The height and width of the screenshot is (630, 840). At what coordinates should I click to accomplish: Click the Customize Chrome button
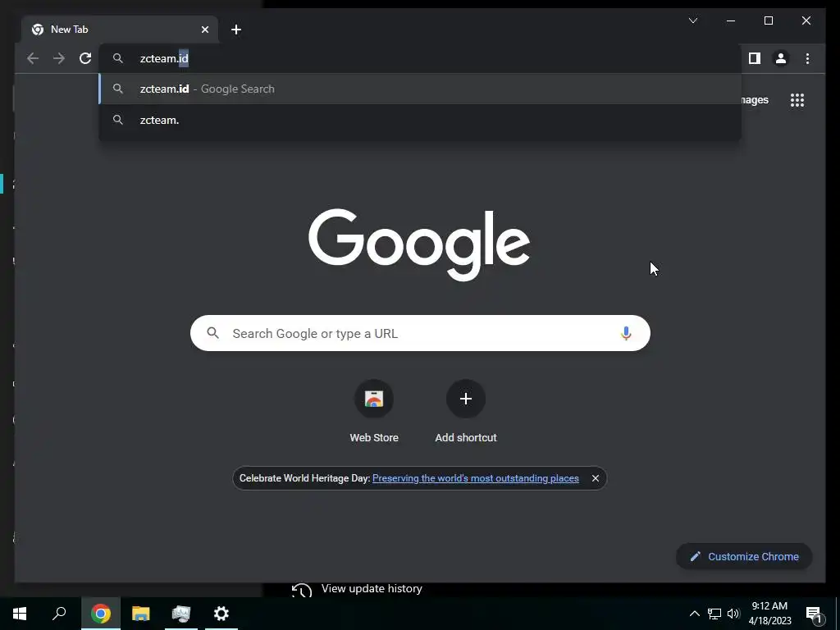click(x=744, y=557)
